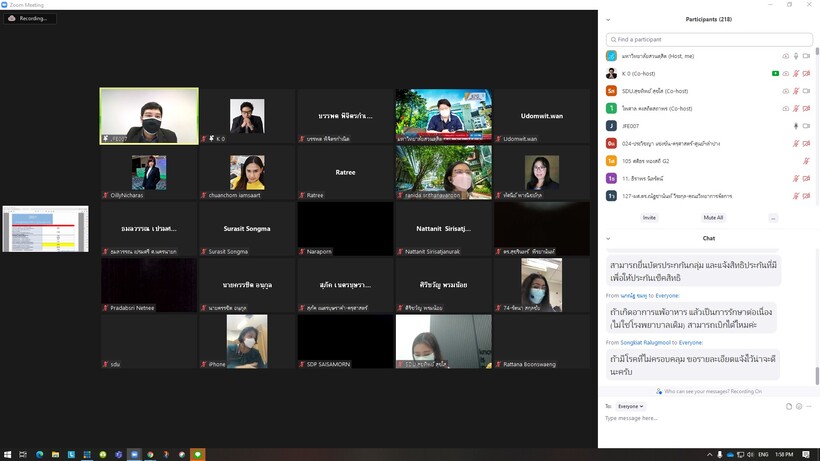Select the '105' G2 participant row
This screenshot has height=461, width=820.
pos(709,161)
